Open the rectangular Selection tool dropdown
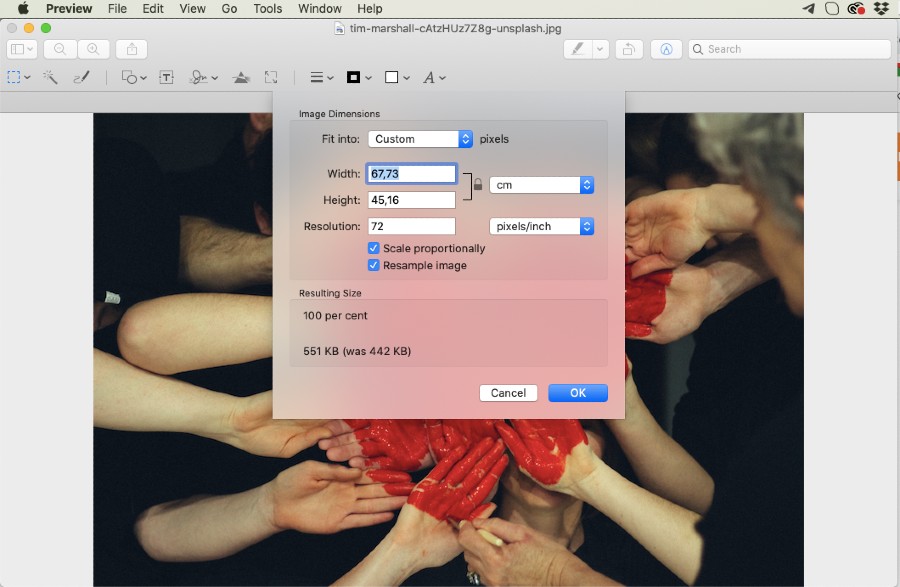Screen dimensions: 900x587 point(18,77)
